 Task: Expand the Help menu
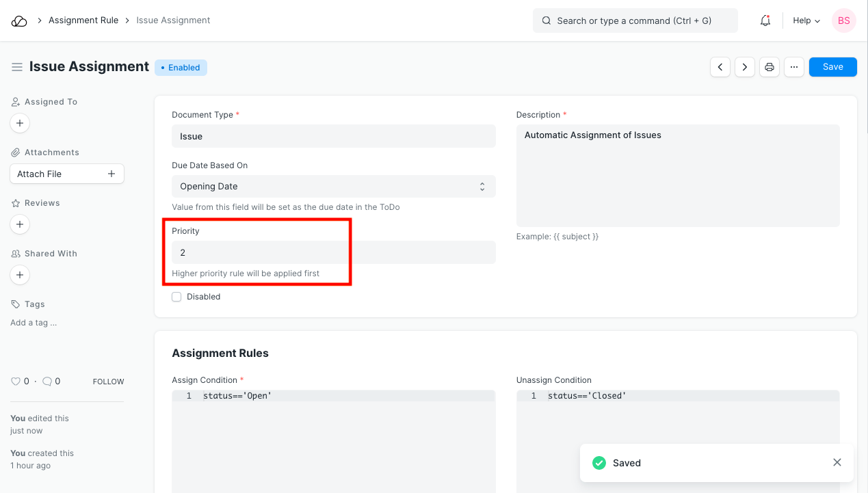[806, 21]
